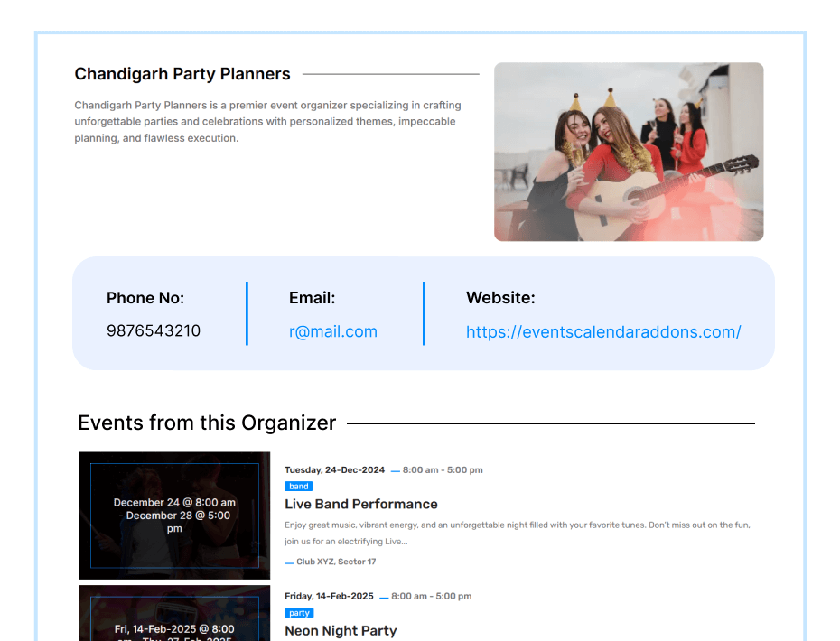Click the Chandigarh Party Planners heading
Viewport: 840px width, 641px height.
click(182, 74)
